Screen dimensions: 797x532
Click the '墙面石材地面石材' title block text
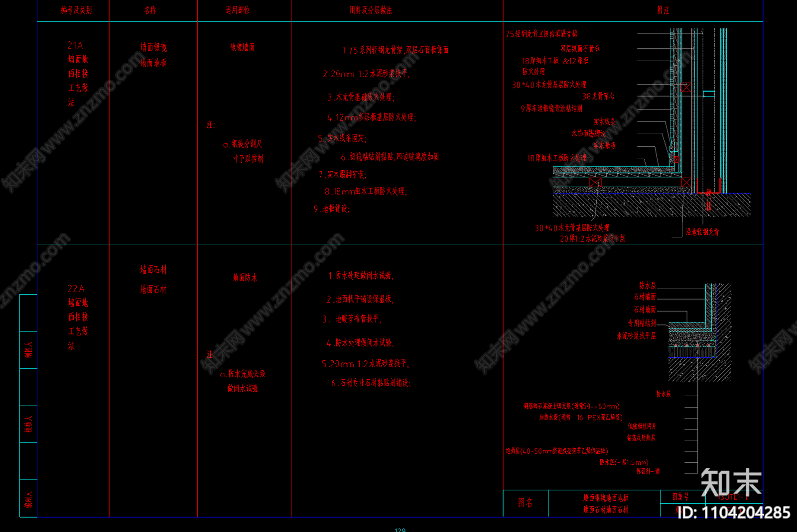point(606,510)
